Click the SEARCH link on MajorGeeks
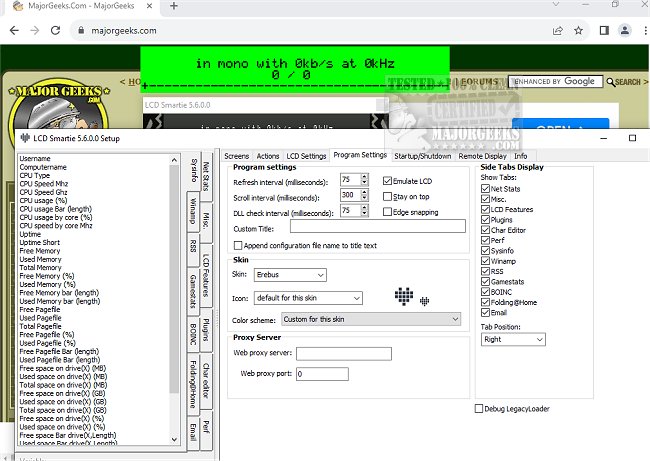 pos(627,82)
